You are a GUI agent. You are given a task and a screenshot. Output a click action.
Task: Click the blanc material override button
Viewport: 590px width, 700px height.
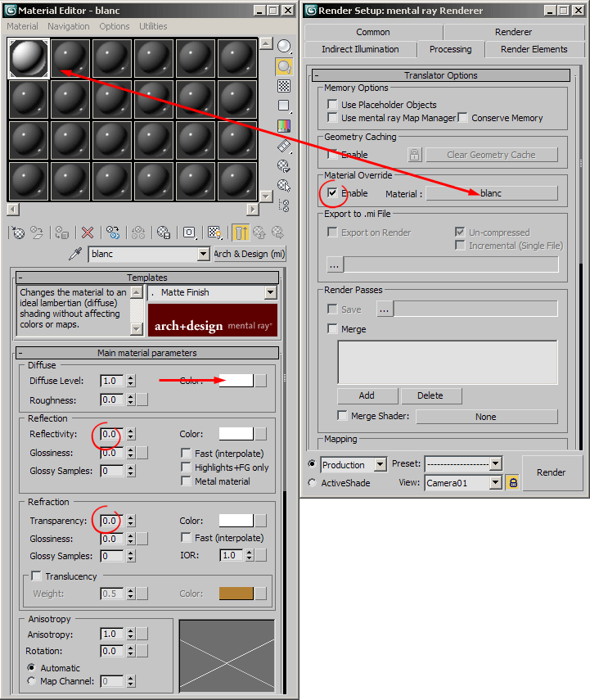[x=491, y=193]
